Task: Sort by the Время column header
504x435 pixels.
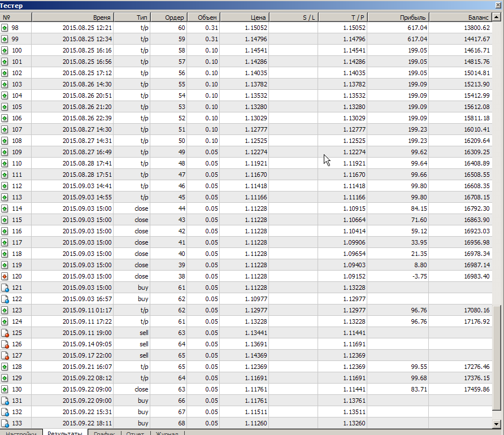Action: click(73, 18)
